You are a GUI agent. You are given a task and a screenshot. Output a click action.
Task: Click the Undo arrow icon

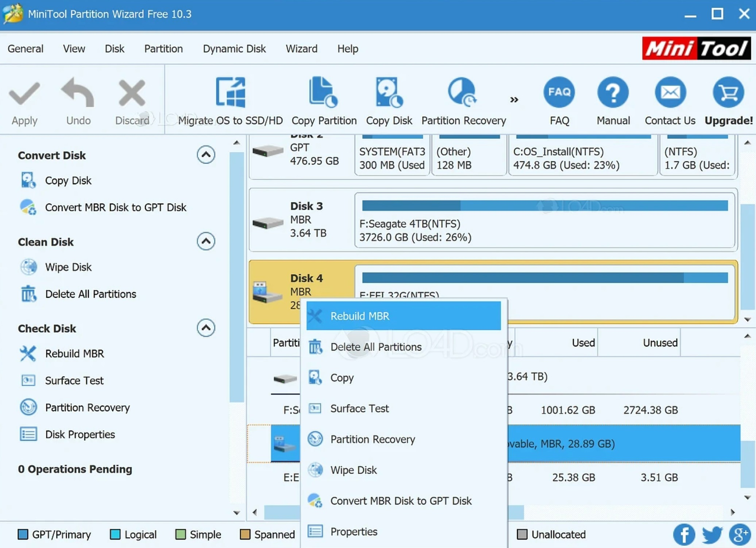tap(78, 92)
